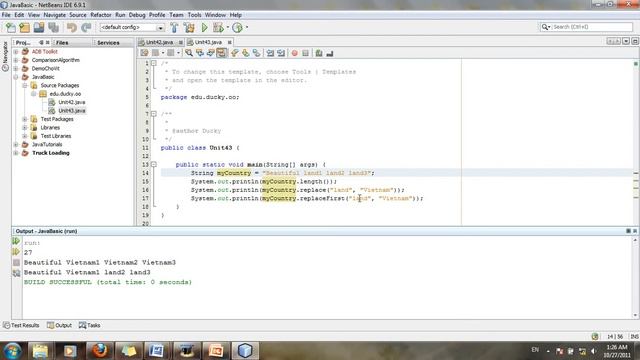Click the Stop button in Output panel

click(16, 262)
